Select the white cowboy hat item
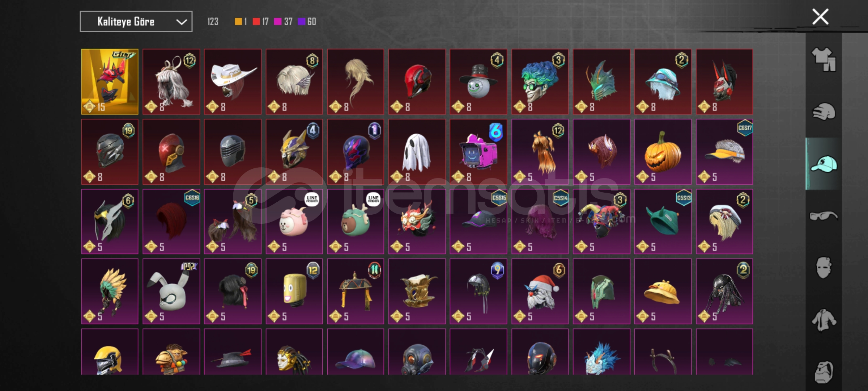Image resolution: width=868 pixels, height=391 pixels. tap(233, 82)
